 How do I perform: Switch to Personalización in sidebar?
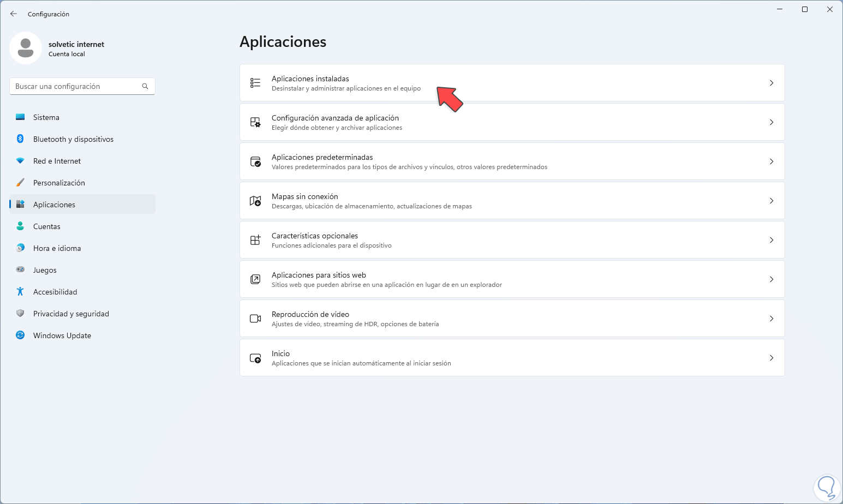coord(59,183)
